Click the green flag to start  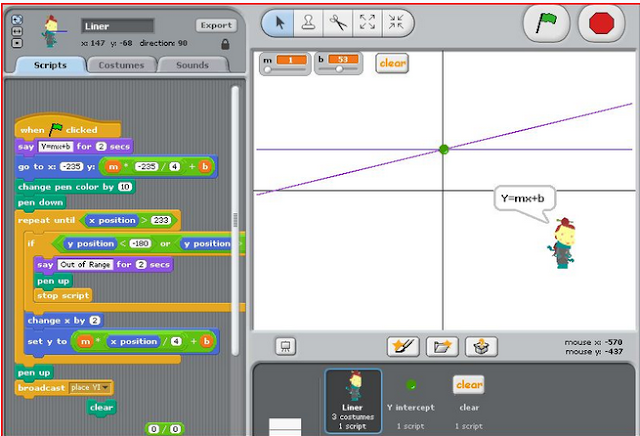coord(546,23)
